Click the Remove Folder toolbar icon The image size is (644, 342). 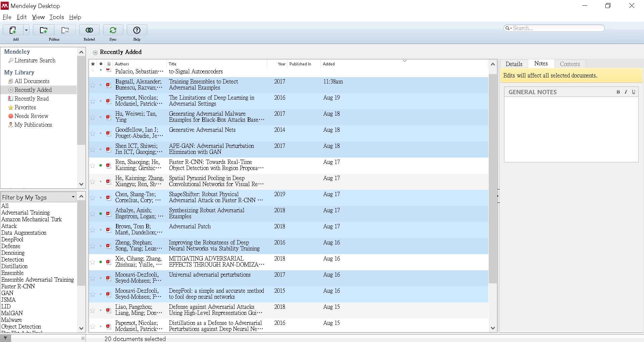(x=65, y=30)
